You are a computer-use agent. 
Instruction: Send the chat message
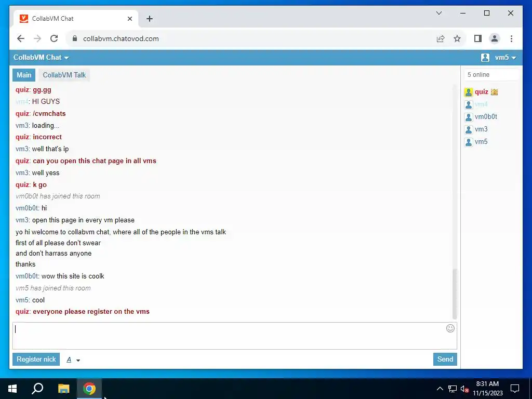pos(445,360)
